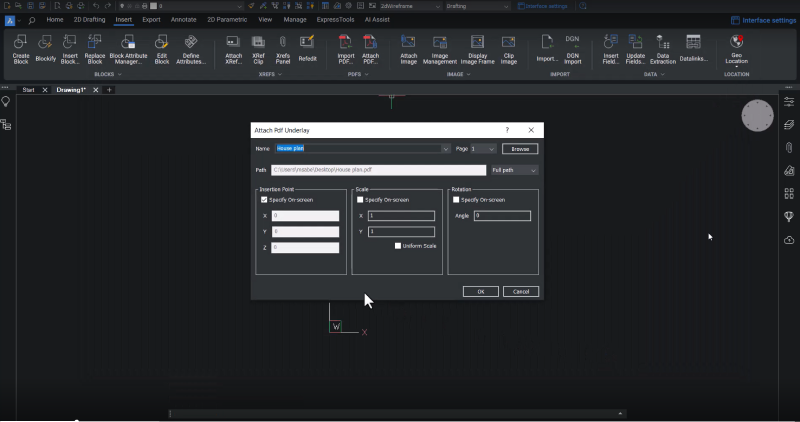The width and height of the screenshot is (800, 422).
Task: Open the Datalinks tool
Action: [693, 49]
